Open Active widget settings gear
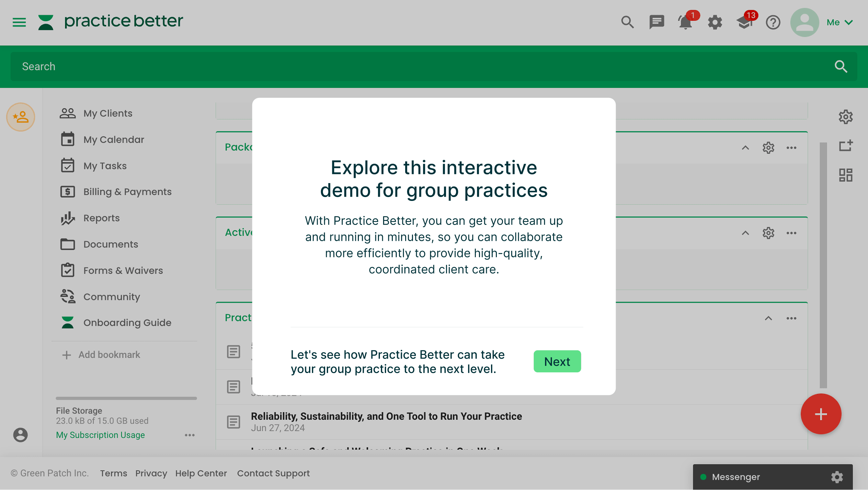 768,233
